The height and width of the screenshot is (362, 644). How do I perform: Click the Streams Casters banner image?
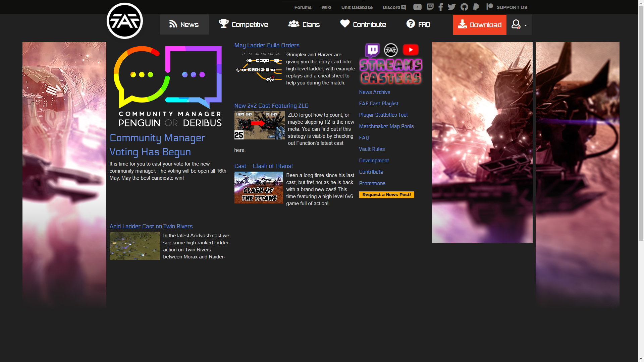pyautogui.click(x=391, y=64)
